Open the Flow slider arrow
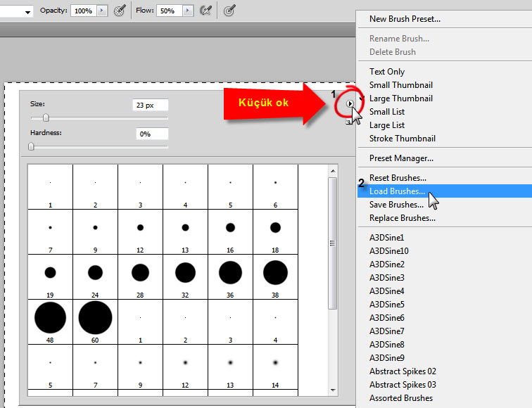The image size is (532, 408). pos(187,11)
